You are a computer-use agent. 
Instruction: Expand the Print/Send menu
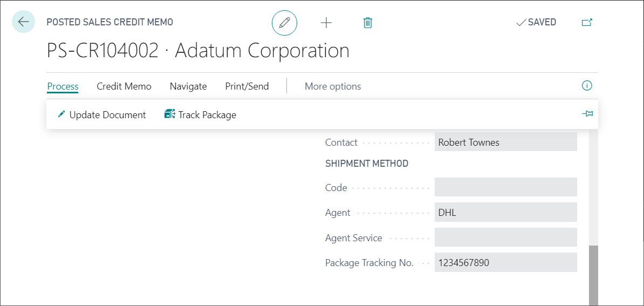[x=246, y=86]
